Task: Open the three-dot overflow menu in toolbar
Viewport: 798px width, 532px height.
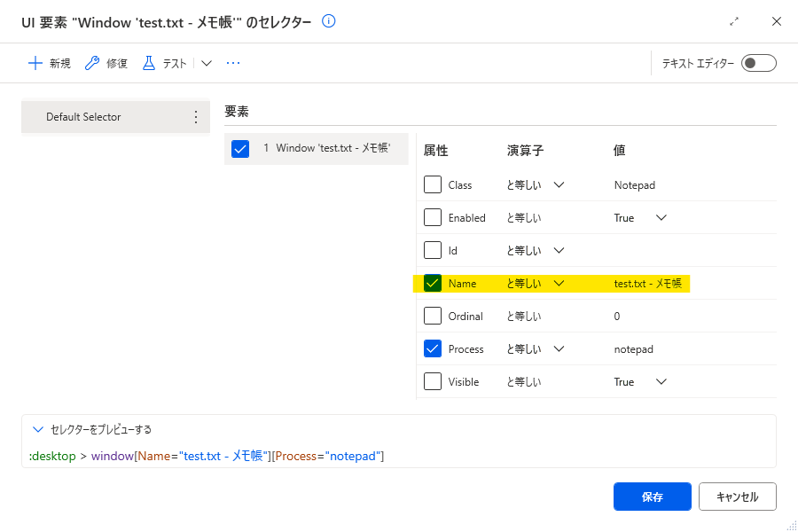Action: 233,63
